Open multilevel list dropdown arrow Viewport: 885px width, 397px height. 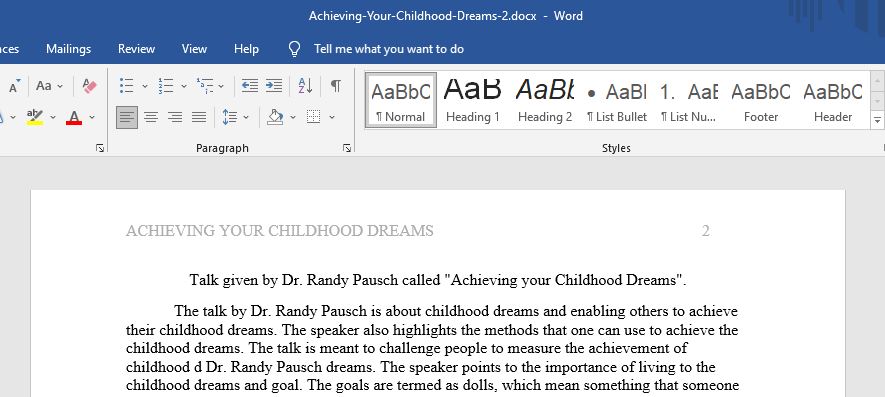coord(221,86)
